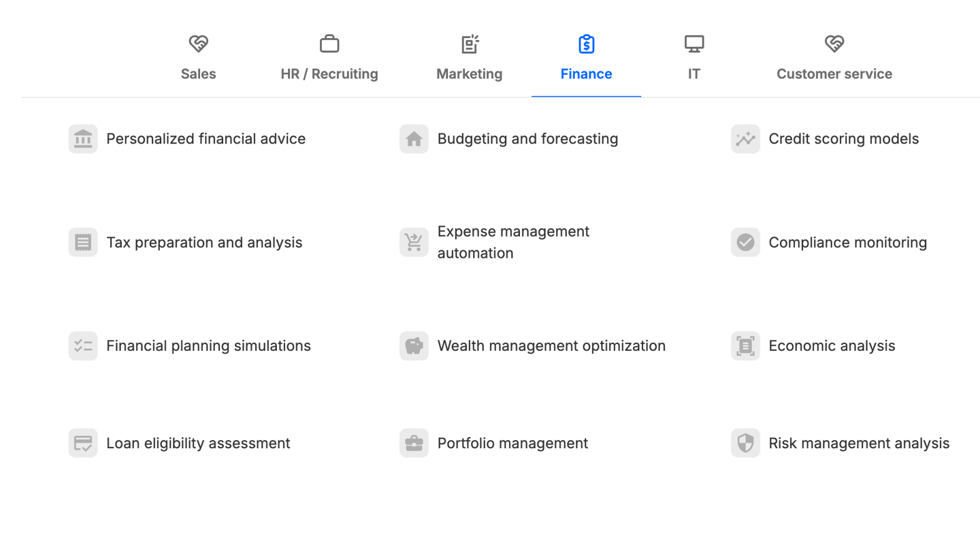Open the Loan eligibility assessment link
The height and width of the screenshot is (544, 980).
(198, 443)
